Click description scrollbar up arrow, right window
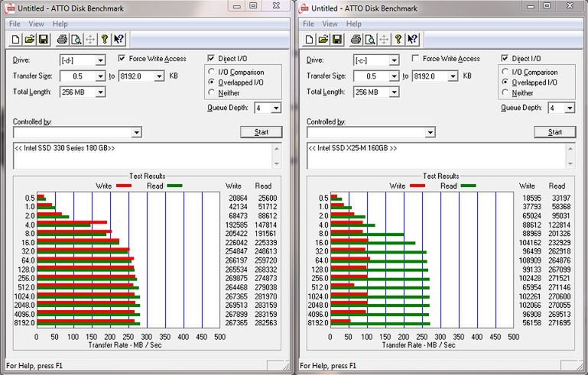This screenshot has width=588, height=375. point(570,148)
